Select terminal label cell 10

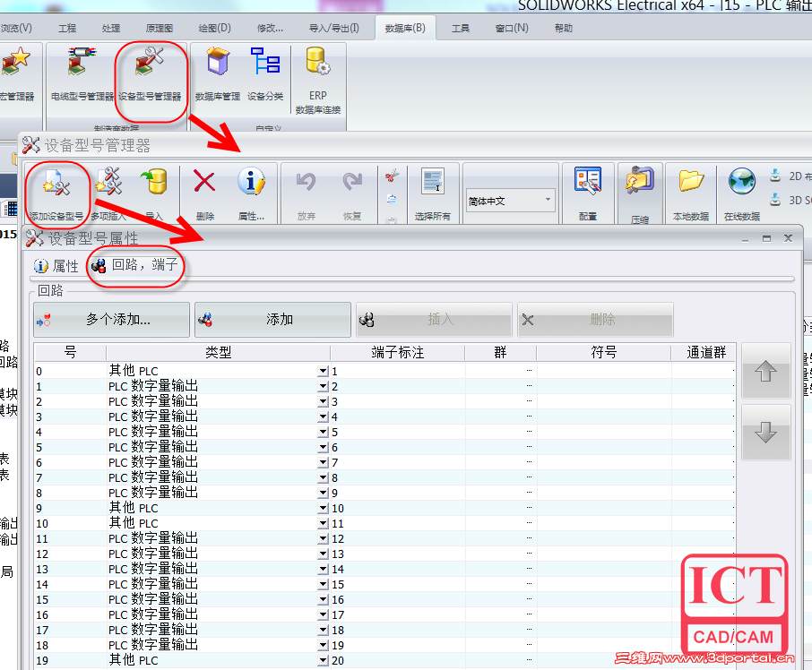tap(398, 509)
